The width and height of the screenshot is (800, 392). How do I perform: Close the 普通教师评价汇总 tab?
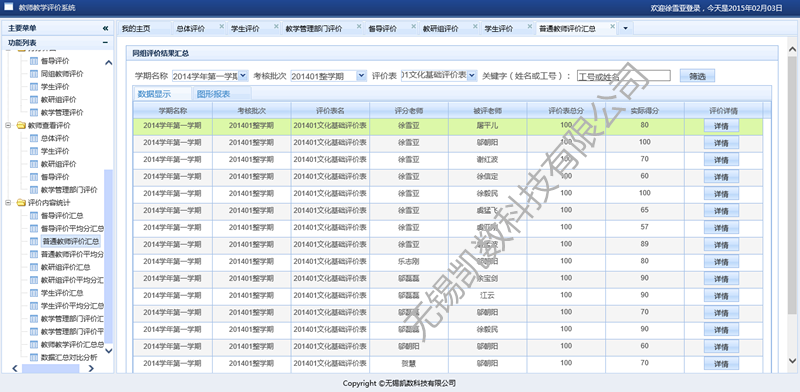click(x=612, y=26)
